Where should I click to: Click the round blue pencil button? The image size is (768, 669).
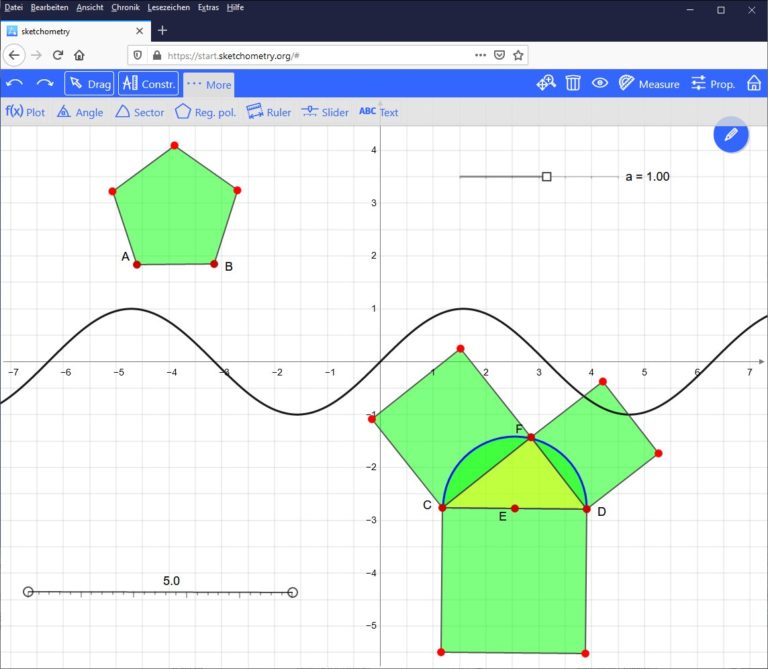point(731,134)
